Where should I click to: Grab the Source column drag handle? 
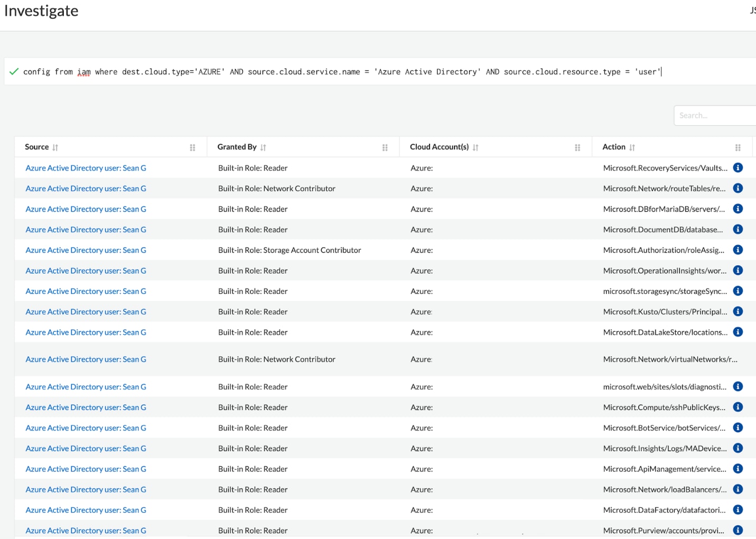(x=192, y=147)
